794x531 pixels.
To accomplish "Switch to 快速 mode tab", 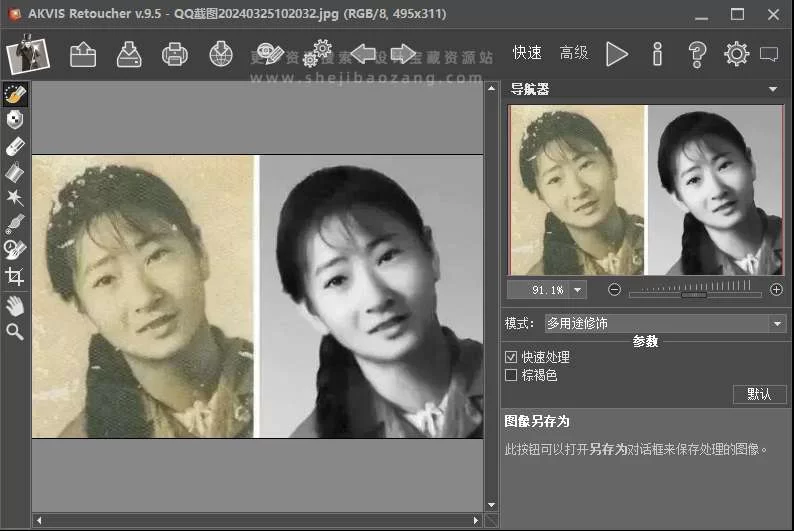I will coord(527,53).
